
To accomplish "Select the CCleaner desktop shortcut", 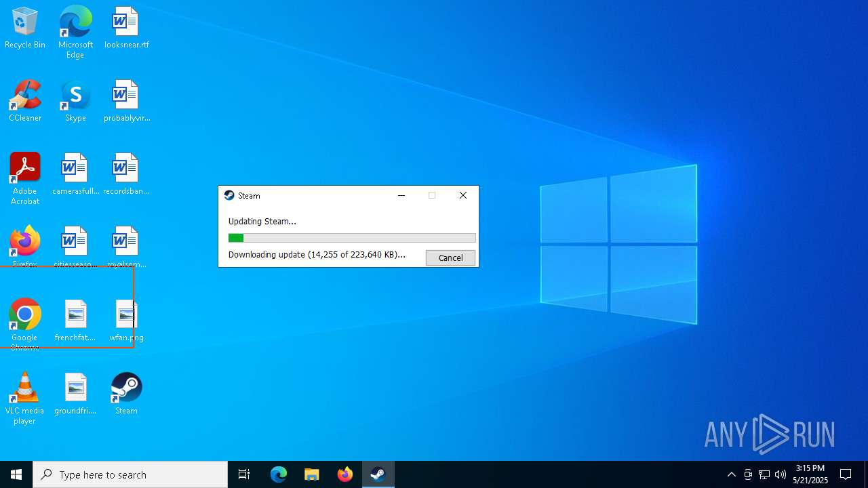I will click(25, 102).
